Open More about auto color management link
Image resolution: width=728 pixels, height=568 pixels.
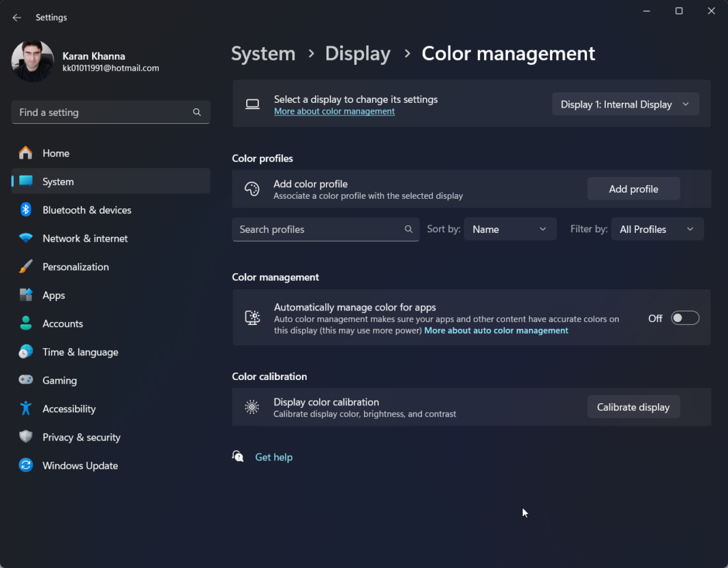496,330
